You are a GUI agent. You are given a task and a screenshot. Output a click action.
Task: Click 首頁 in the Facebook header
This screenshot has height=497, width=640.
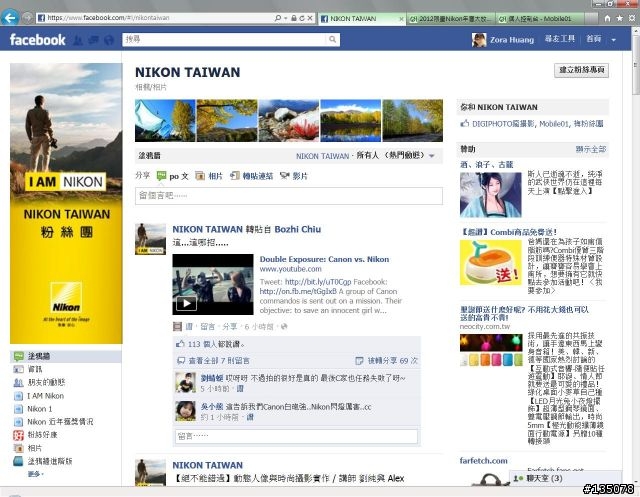(x=594, y=39)
